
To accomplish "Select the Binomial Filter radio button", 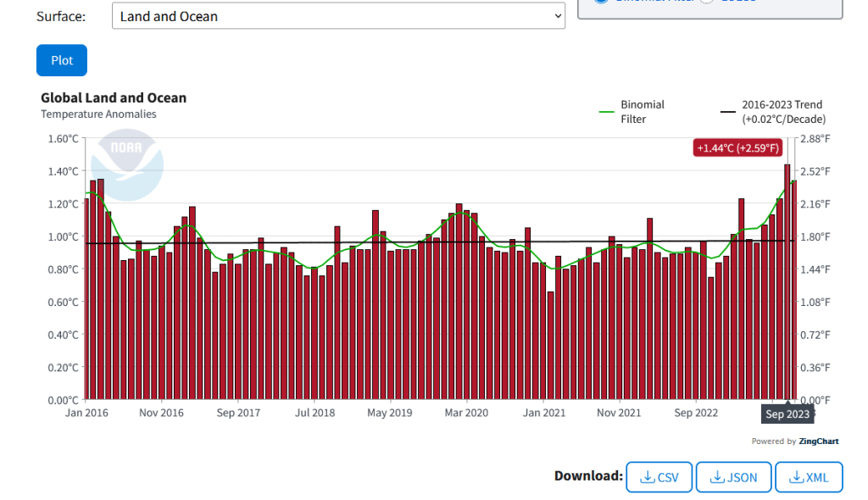I will (600, 2).
